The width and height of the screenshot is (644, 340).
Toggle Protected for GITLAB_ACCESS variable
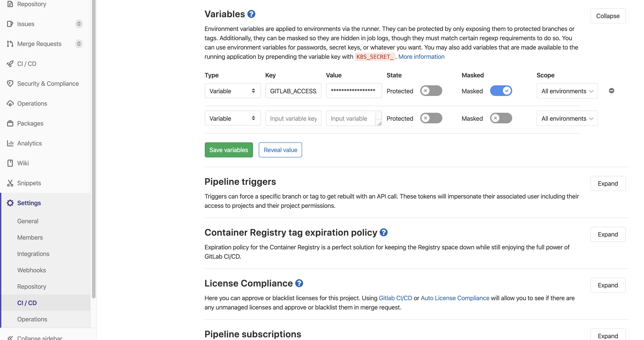click(x=431, y=91)
